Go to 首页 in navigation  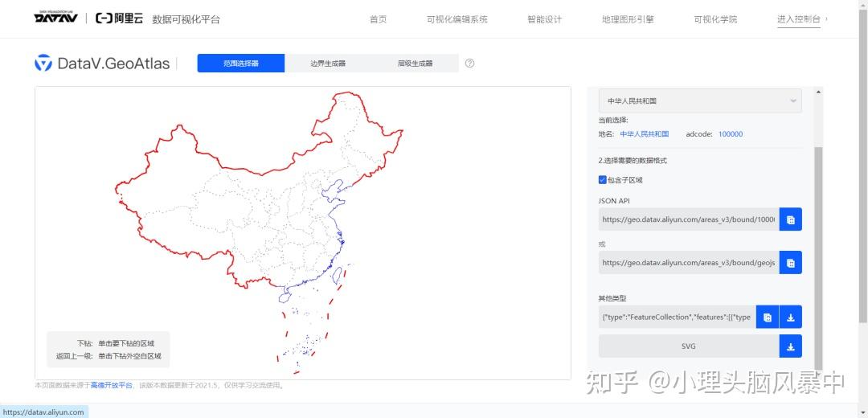tap(378, 19)
